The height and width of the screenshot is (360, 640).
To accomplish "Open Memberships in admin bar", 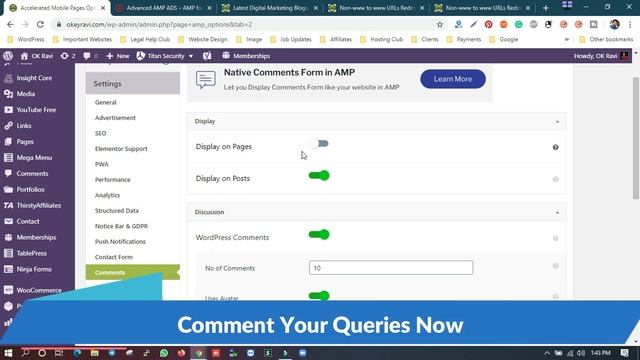I will pos(246,56).
